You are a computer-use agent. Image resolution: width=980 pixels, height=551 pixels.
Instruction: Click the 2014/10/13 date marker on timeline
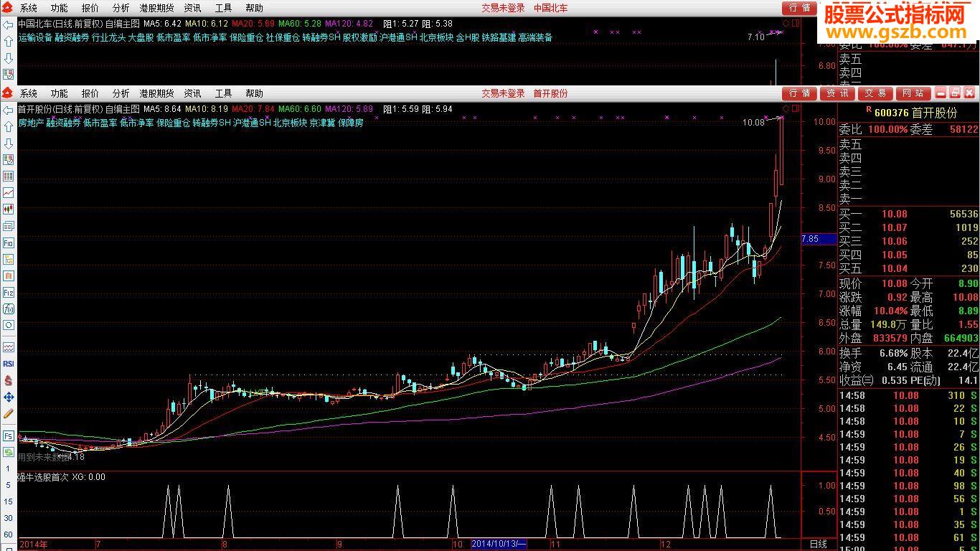(x=499, y=544)
